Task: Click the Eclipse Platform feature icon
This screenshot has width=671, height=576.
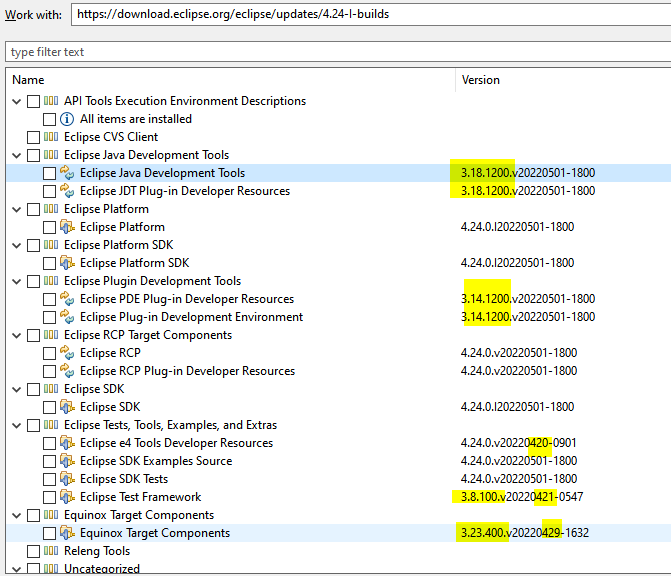Action: tap(68, 227)
